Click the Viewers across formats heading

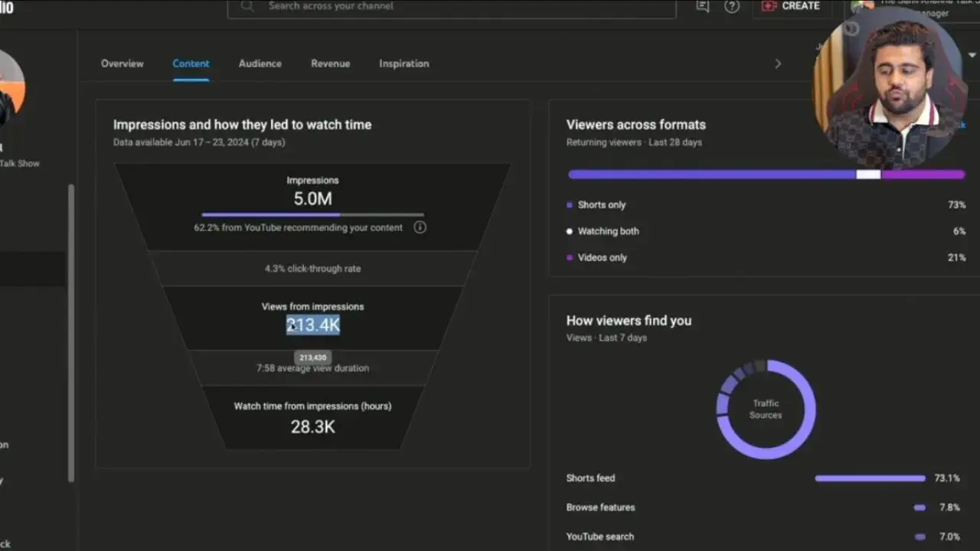(x=635, y=125)
